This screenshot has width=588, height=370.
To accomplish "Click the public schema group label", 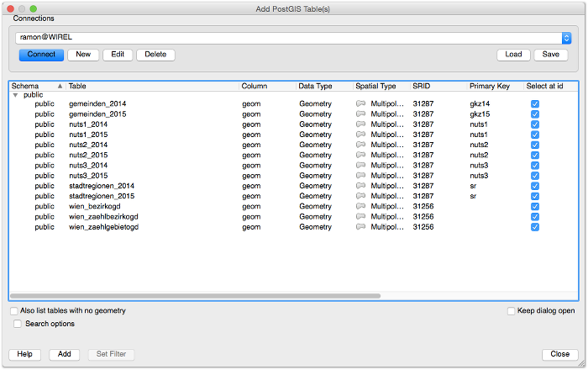I will coord(33,95).
